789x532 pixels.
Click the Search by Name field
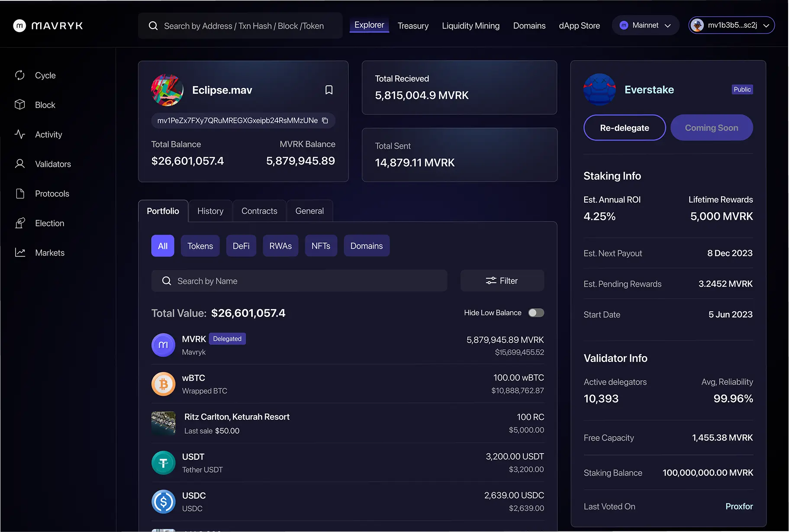tap(299, 281)
